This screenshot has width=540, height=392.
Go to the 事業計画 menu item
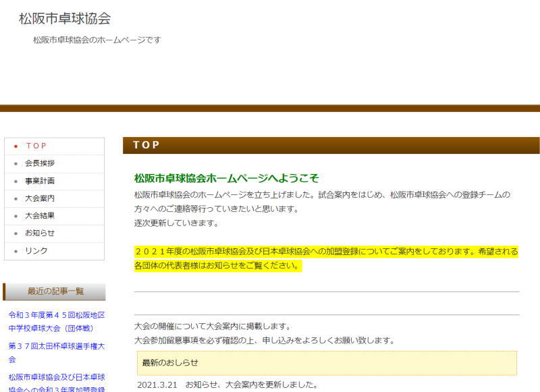tap(39, 181)
